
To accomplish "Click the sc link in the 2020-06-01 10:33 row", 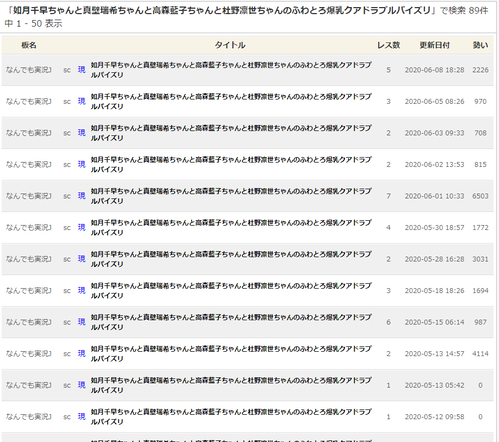I will (x=67, y=196).
